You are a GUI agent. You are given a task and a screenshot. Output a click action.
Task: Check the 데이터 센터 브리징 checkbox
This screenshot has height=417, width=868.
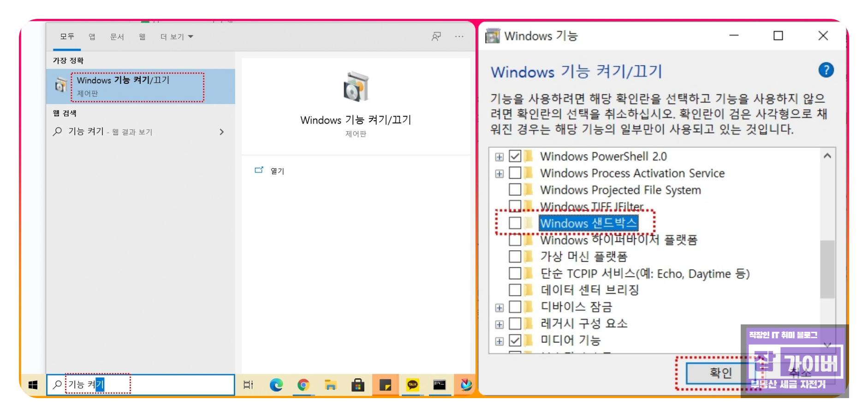[515, 290]
